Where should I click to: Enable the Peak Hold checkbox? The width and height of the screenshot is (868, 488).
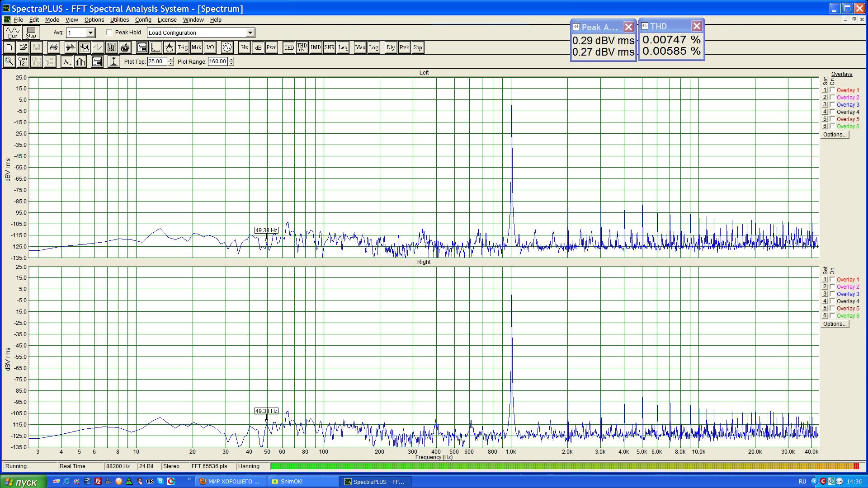point(109,33)
